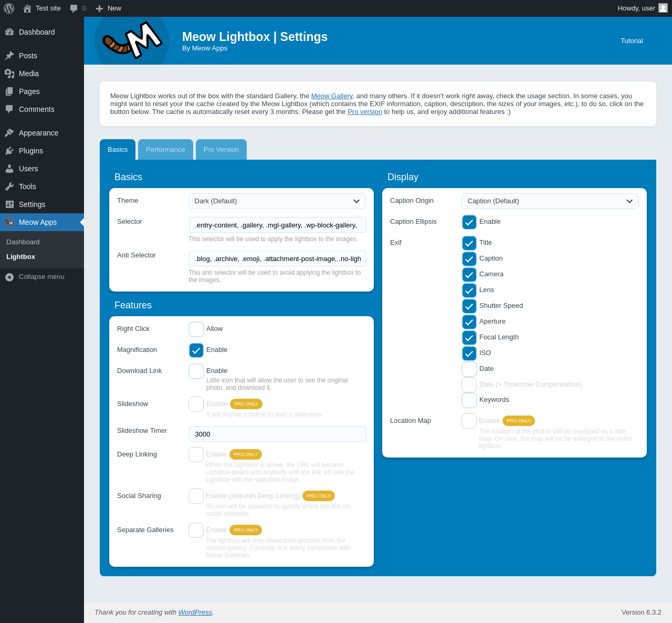The image size is (672, 623).
Task: Click the Social Sharing PRO ONLY badge
Action: coord(319,496)
